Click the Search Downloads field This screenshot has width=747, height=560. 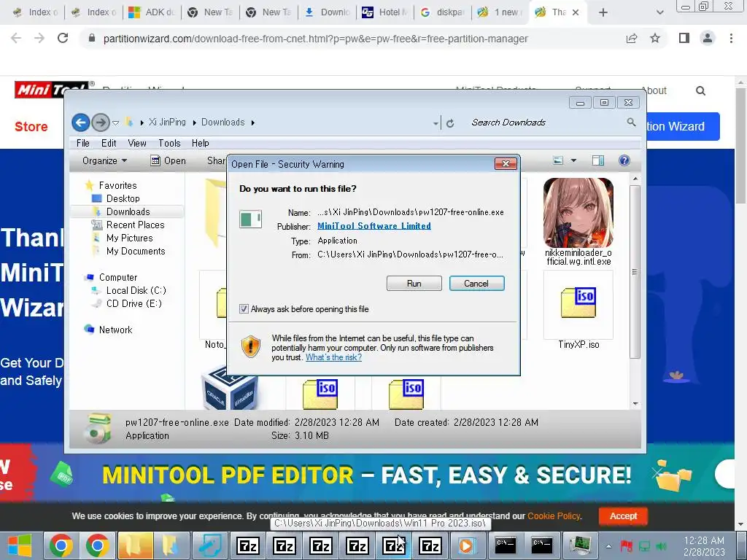pos(546,122)
